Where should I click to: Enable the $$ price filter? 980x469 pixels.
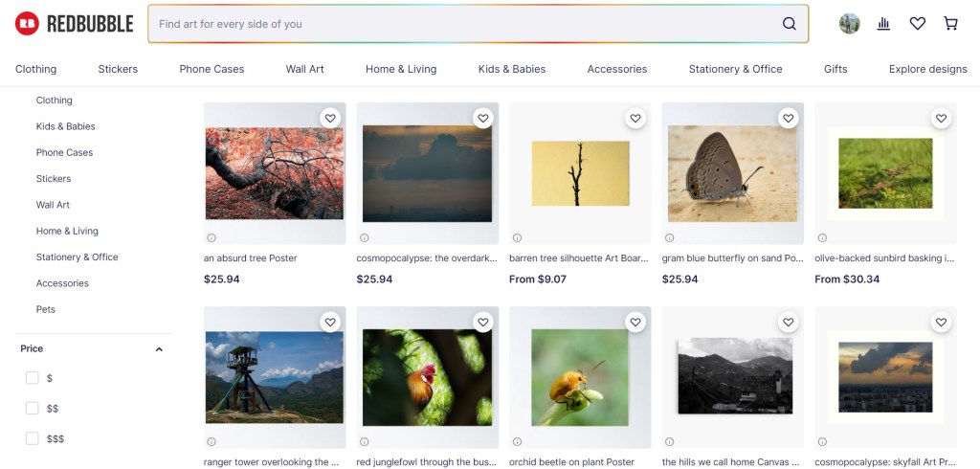point(33,409)
